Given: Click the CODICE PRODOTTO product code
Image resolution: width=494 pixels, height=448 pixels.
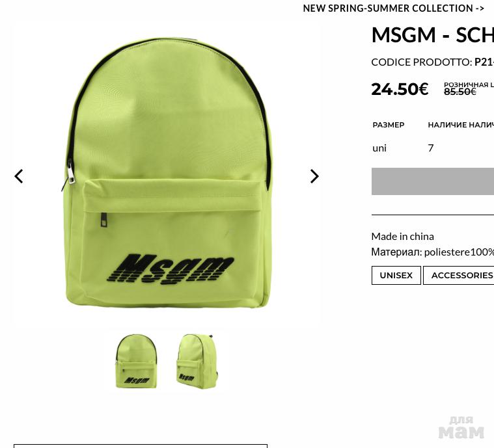Looking at the screenshot, I should [433, 62].
